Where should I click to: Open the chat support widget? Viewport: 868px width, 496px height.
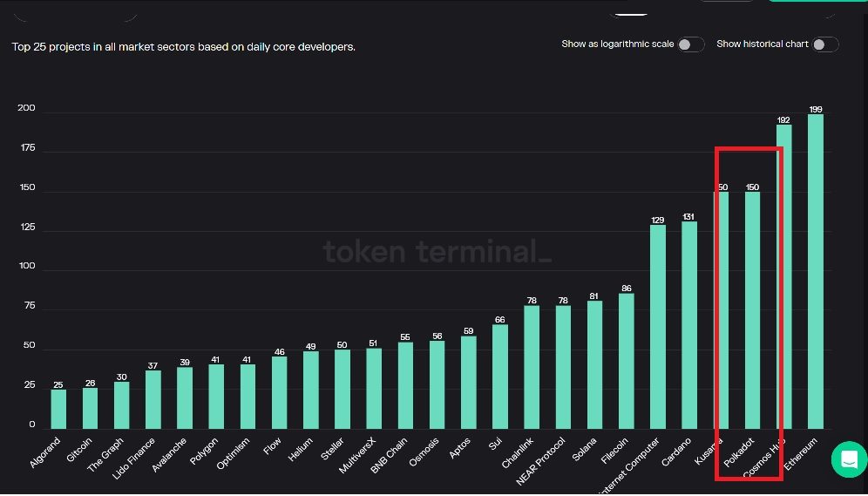coord(849,459)
